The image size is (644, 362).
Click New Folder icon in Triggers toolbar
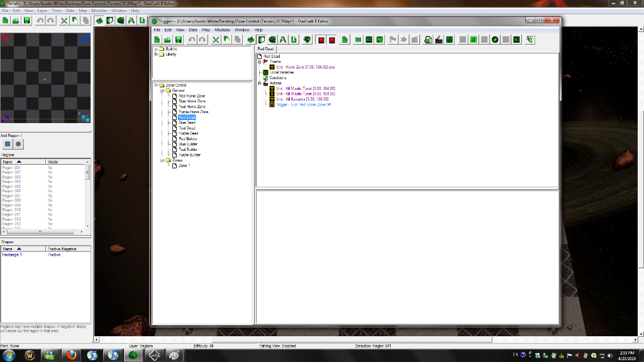pos(358,40)
